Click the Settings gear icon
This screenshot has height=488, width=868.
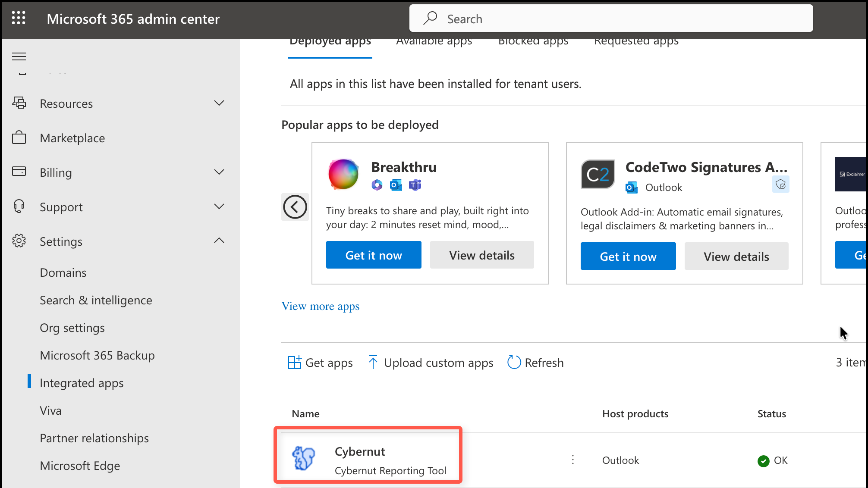point(19,241)
